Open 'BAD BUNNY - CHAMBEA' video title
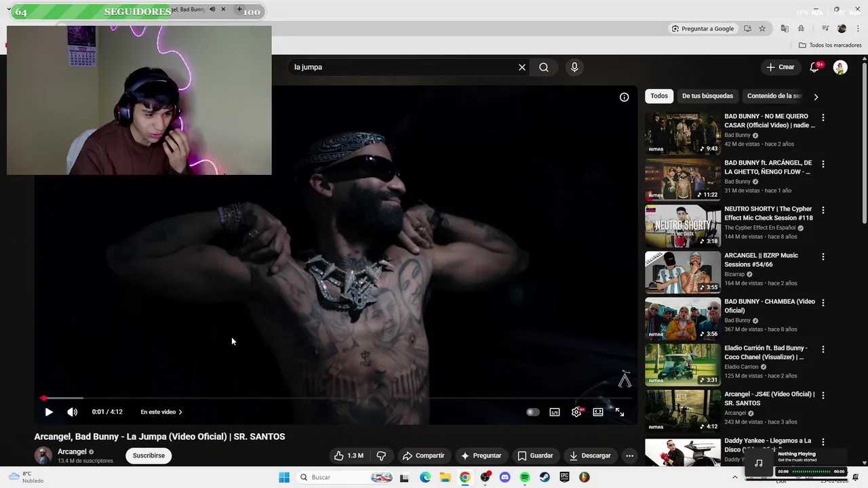The width and height of the screenshot is (868, 488). 770,306
